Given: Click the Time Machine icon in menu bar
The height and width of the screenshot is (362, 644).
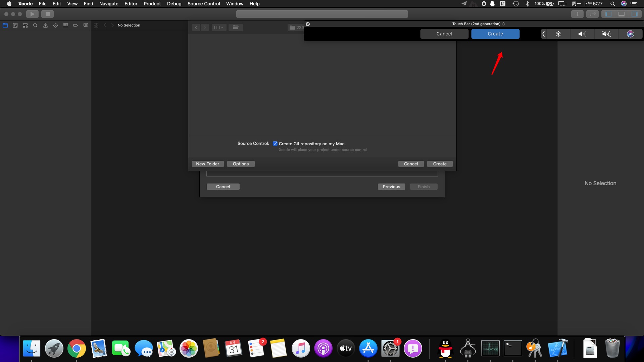Looking at the screenshot, I should 515,4.
